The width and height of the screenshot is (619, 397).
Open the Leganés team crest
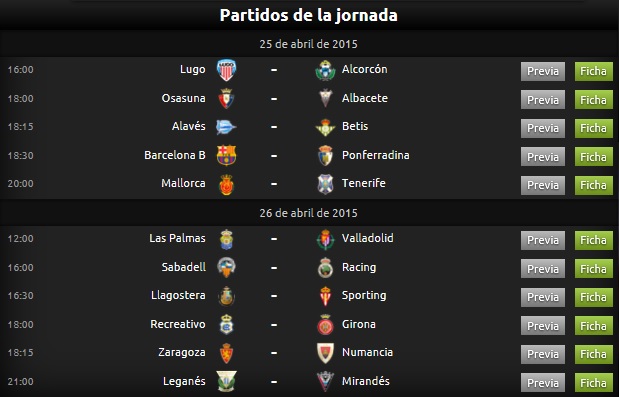[x=227, y=381]
